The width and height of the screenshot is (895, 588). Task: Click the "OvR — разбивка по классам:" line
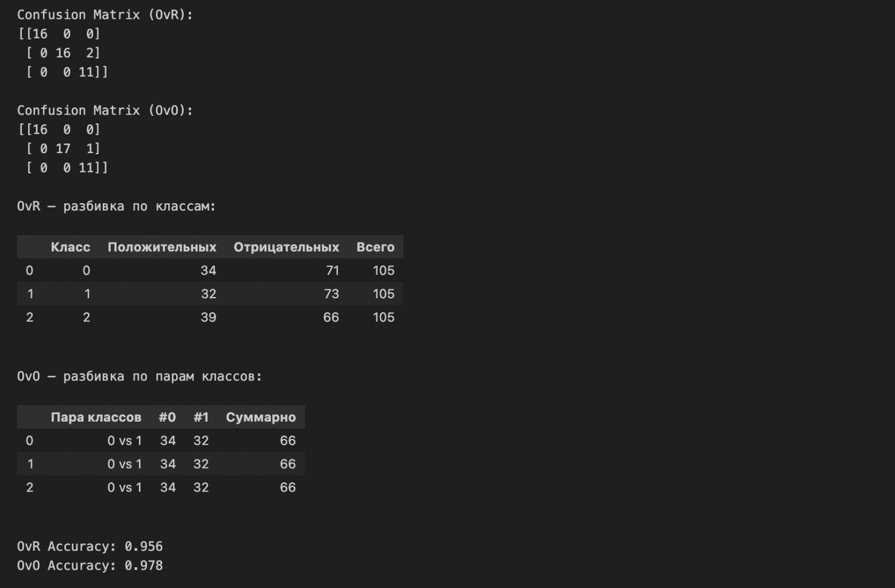(116, 206)
